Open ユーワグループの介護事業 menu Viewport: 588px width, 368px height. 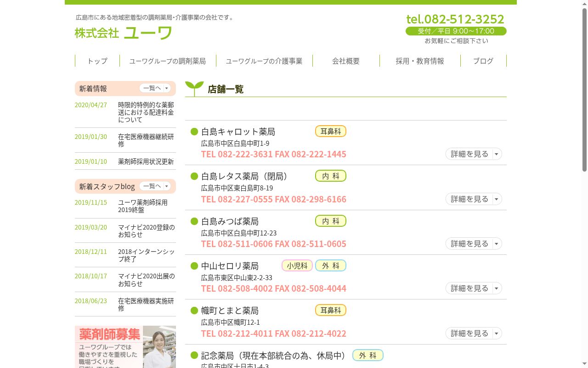tap(264, 61)
